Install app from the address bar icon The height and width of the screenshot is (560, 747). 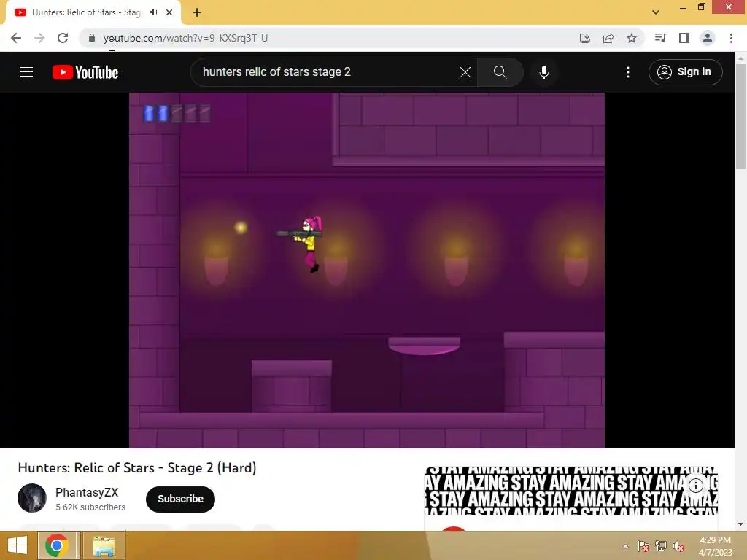click(585, 38)
